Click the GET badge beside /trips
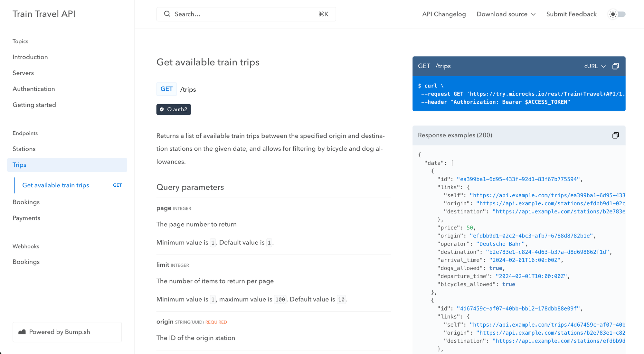Viewport: 644px width, 354px height. point(166,89)
